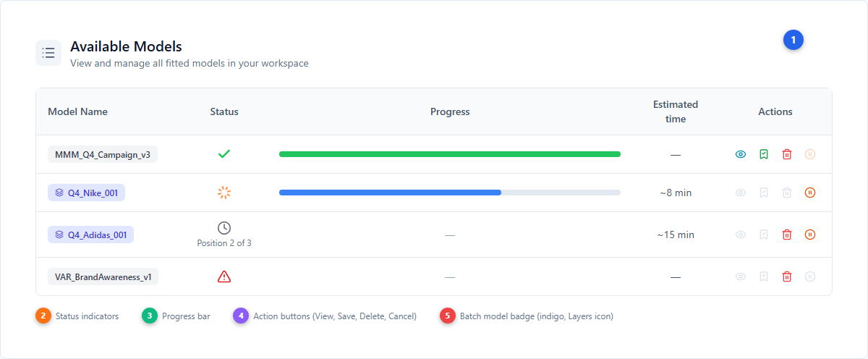Click the ~8 min estimated time
This screenshot has height=359, width=868.
676,193
